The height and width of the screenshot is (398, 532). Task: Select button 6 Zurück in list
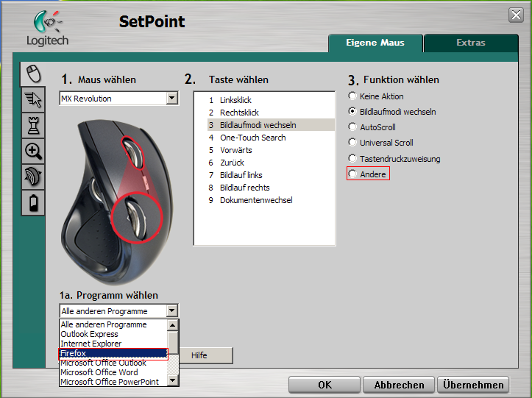pos(271,163)
